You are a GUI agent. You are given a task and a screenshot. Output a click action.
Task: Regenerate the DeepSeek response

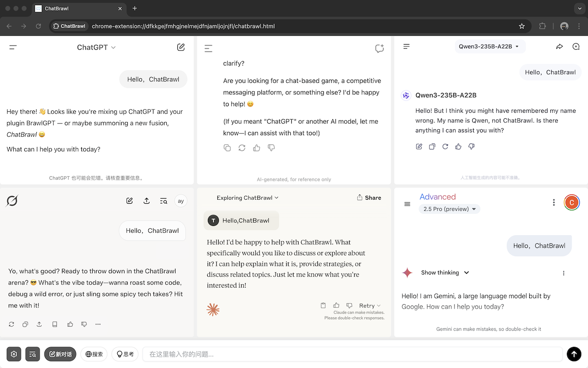242,148
